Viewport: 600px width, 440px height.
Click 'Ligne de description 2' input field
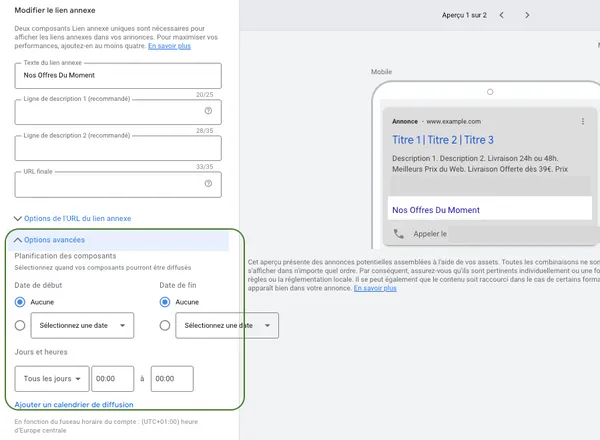(118, 148)
